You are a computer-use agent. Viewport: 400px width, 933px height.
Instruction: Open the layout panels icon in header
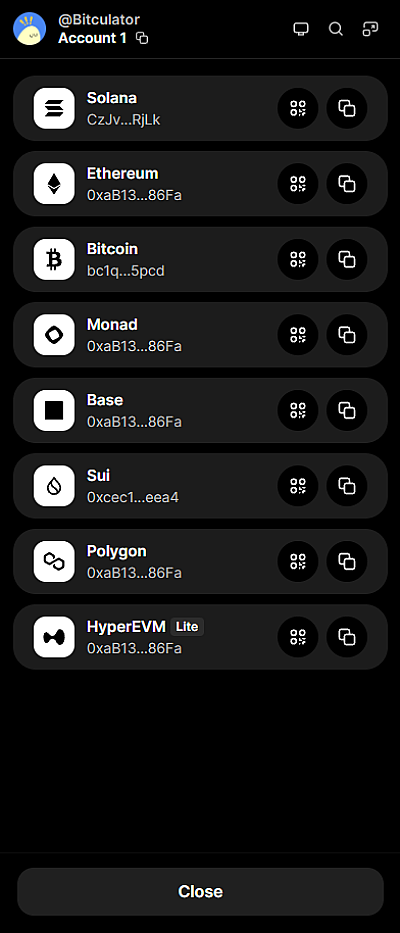[x=370, y=29]
